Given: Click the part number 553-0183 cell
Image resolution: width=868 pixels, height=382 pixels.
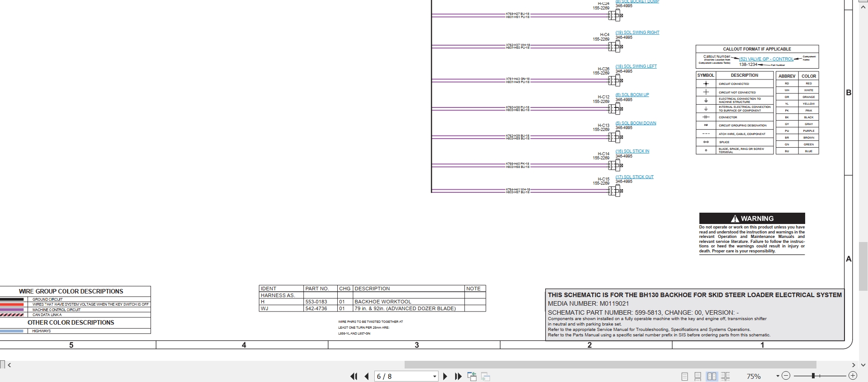Looking at the screenshot, I should click(x=321, y=302).
